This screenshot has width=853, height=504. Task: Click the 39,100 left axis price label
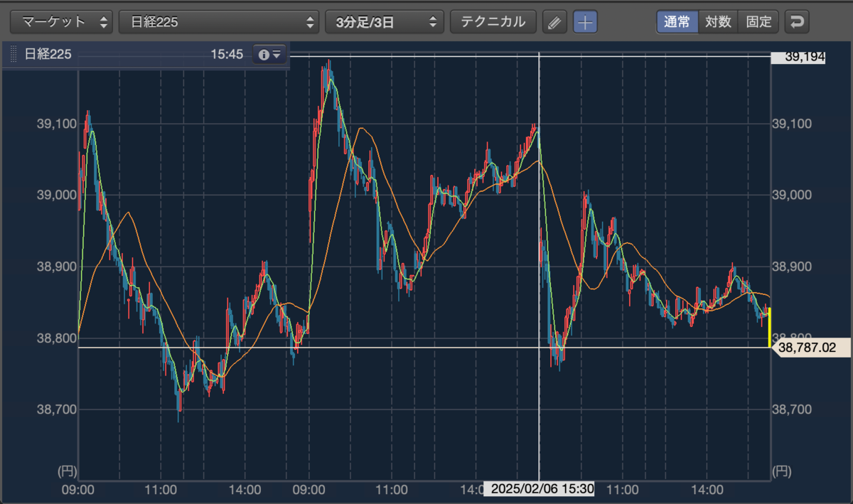click(55, 124)
